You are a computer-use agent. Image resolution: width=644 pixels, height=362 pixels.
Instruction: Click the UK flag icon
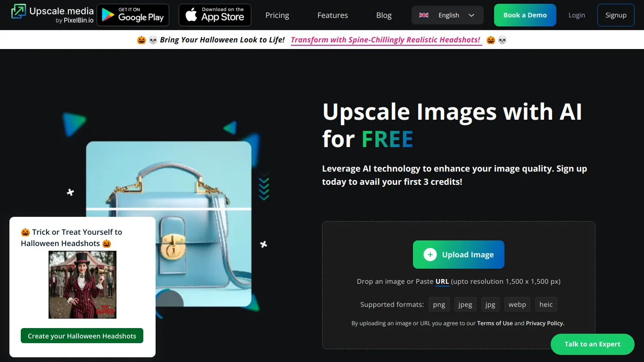tap(424, 15)
